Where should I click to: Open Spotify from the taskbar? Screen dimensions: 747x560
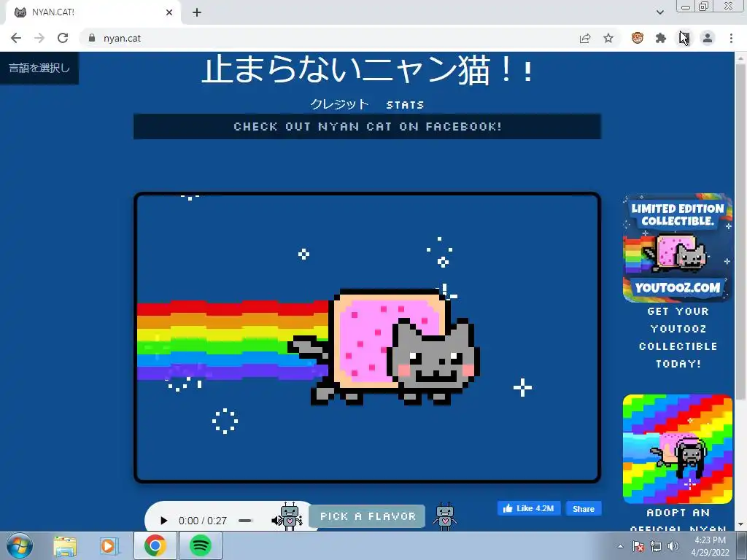pos(201,545)
